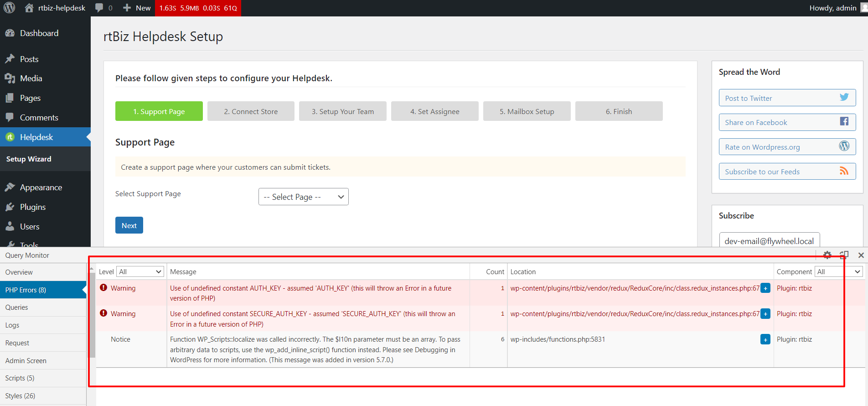Click Subscribe to our Feeds link
Viewport: 868px width, 406px height.
pyautogui.click(x=787, y=172)
